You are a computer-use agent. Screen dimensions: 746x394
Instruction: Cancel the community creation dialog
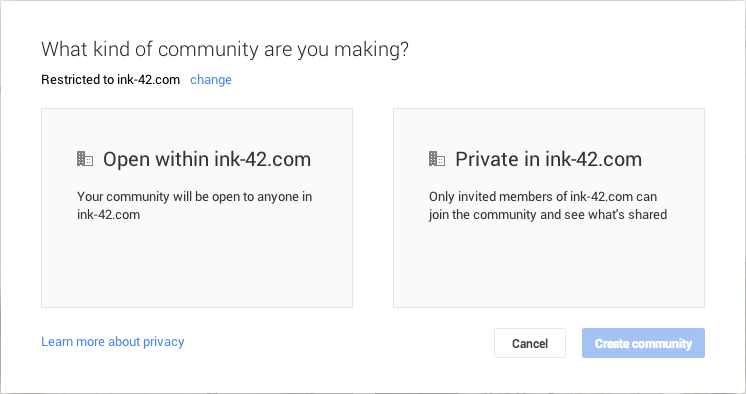point(530,343)
